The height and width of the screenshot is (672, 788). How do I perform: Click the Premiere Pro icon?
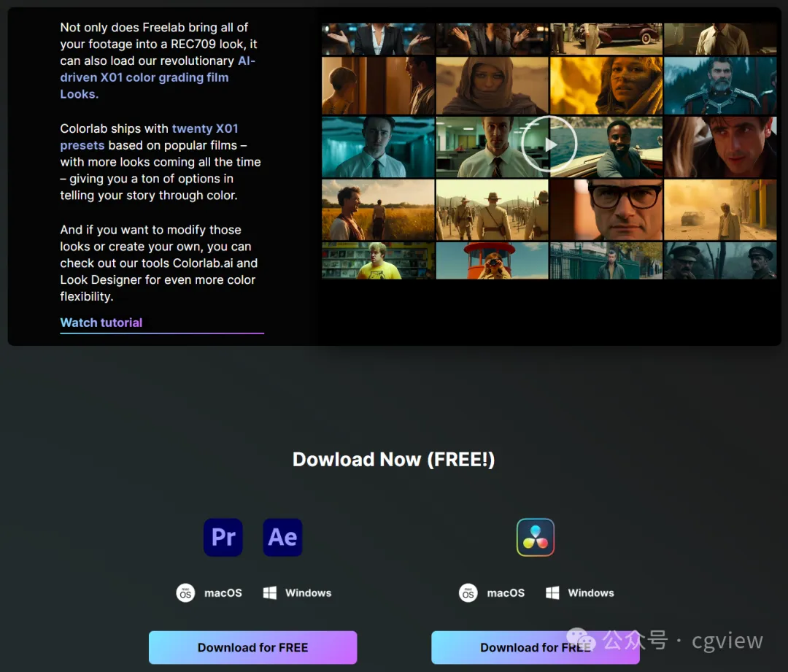(223, 537)
